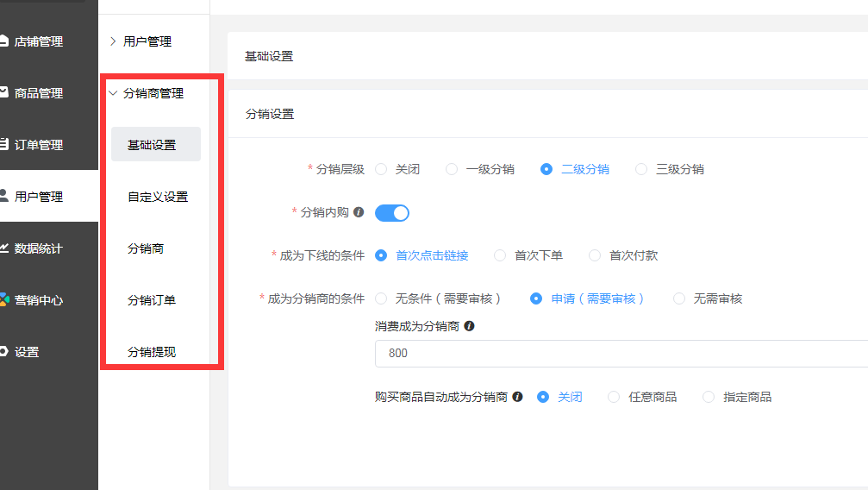This screenshot has width=868, height=490.
Task: Click the 基础设置 page header text
Action: pos(269,56)
